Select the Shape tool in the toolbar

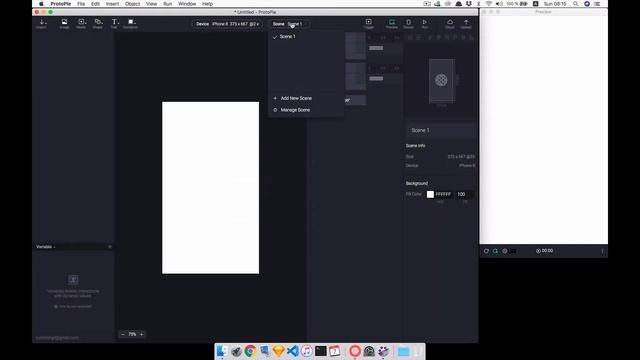[98, 24]
